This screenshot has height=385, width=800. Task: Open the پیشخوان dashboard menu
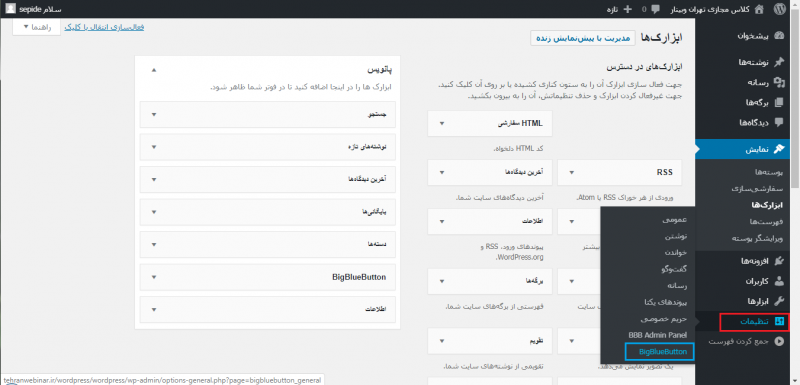754,36
